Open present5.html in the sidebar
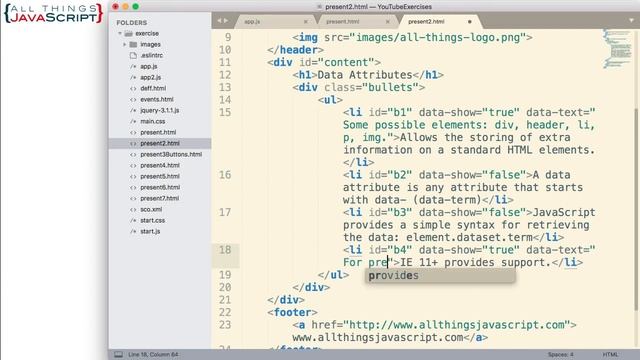Image resolution: width=640 pixels, height=360 pixels. tap(160, 177)
